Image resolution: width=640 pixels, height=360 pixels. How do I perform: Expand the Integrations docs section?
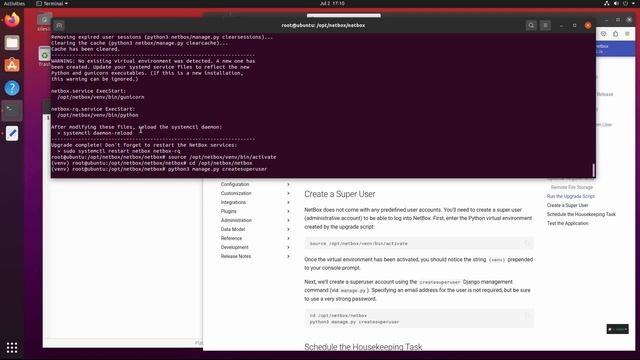pos(288,202)
